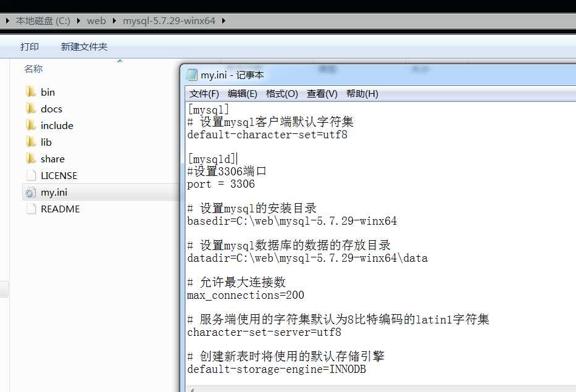Viewport: 576px width, 392px height.
Task: Click the default-storage-engine=INNODB line
Action: [x=277, y=369]
